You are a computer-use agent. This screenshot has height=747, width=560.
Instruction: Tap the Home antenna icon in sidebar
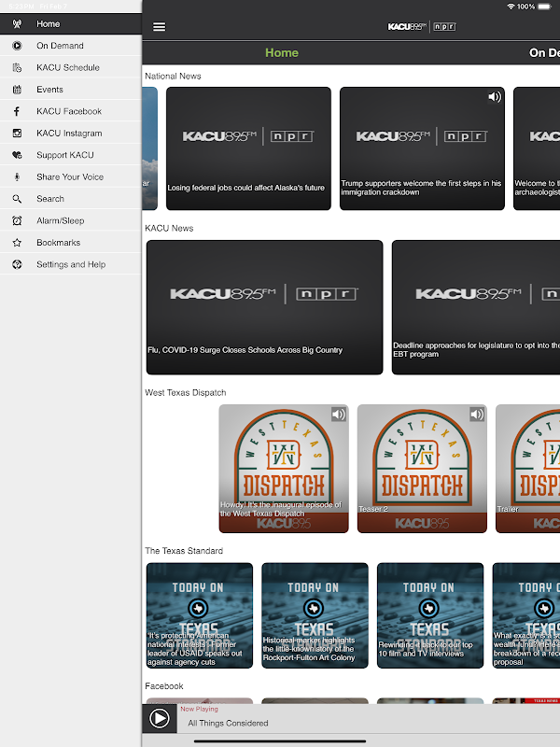tap(17, 24)
